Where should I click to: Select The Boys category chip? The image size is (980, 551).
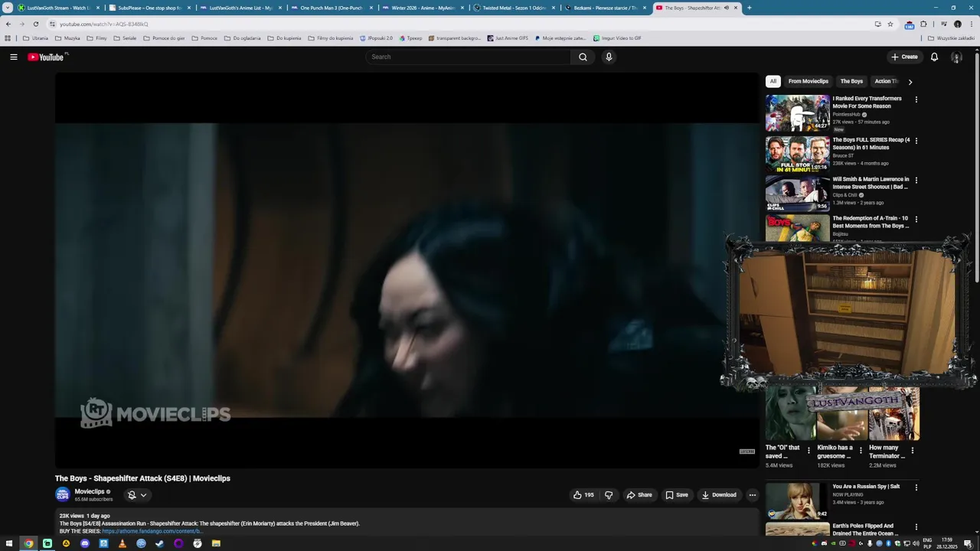click(851, 81)
